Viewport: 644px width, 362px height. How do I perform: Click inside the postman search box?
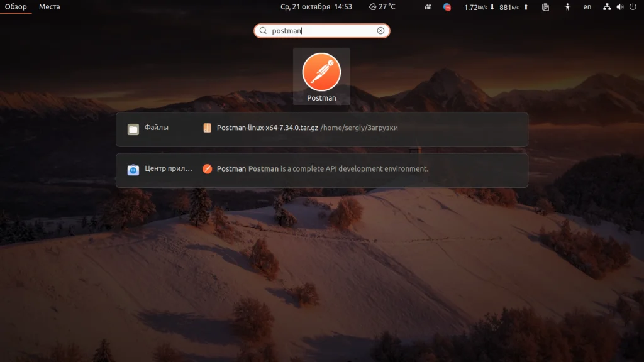click(x=321, y=31)
